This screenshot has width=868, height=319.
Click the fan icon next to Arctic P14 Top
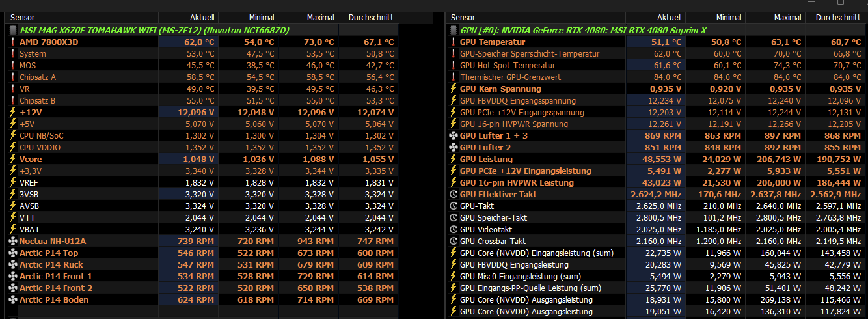tap(12, 253)
